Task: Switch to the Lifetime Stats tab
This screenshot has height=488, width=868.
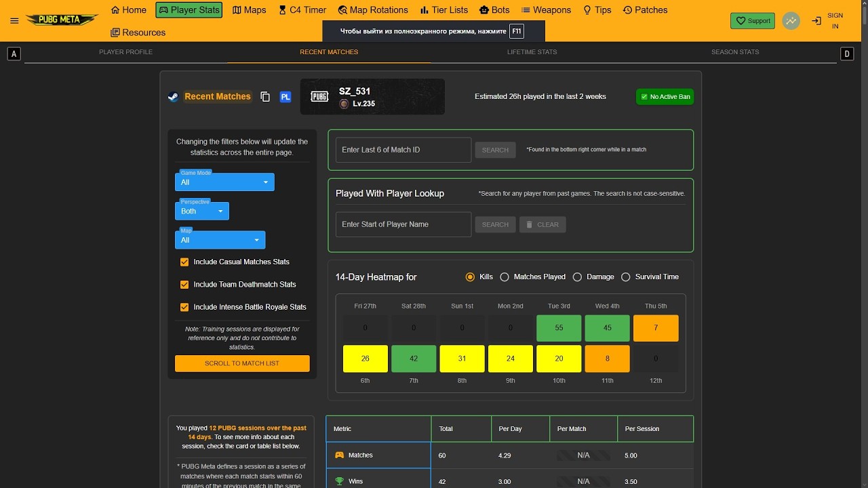Action: (532, 52)
